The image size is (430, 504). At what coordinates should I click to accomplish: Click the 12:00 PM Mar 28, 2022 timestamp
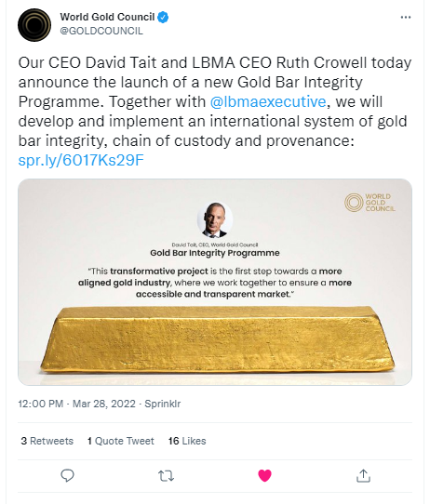pos(77,404)
